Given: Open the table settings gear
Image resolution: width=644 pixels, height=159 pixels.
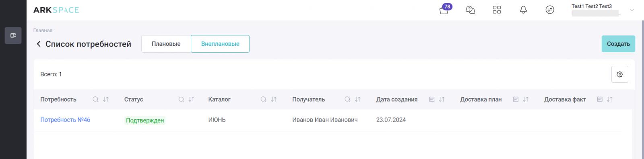Looking at the screenshot, I should tap(619, 74).
